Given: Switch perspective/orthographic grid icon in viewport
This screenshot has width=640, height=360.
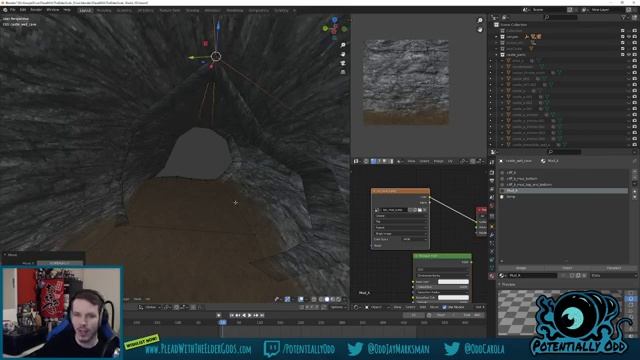Looking at the screenshot, I should (343, 72).
